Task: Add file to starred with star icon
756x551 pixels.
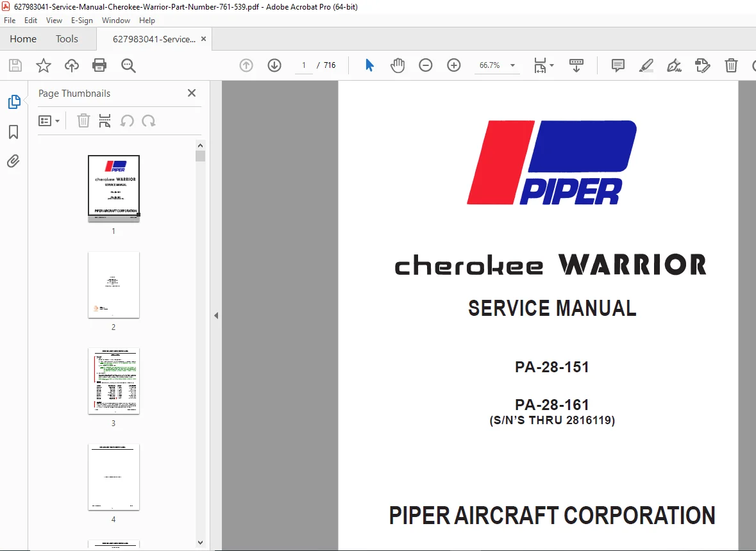Action: click(x=44, y=65)
